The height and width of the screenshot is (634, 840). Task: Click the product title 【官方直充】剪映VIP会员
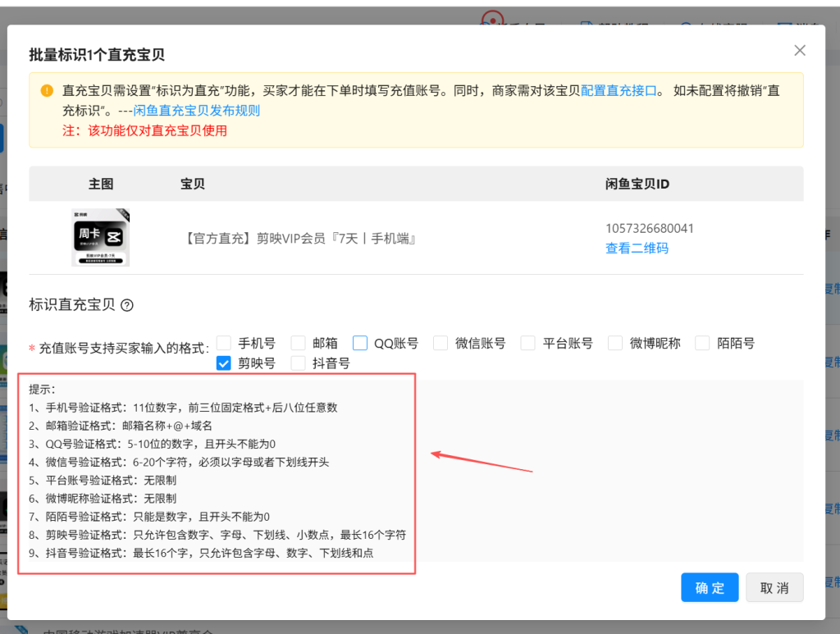(x=299, y=239)
